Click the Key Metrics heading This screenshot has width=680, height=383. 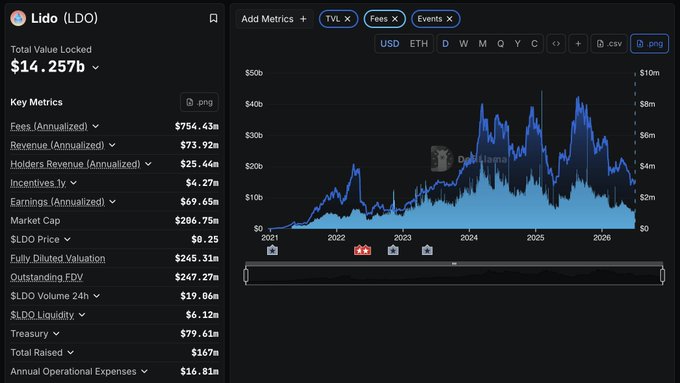coord(36,102)
